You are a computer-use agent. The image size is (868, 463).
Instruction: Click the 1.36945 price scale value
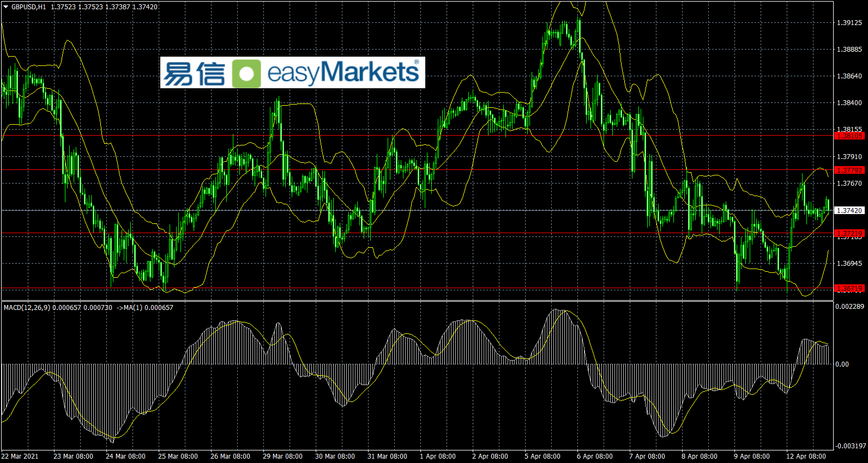(x=849, y=264)
